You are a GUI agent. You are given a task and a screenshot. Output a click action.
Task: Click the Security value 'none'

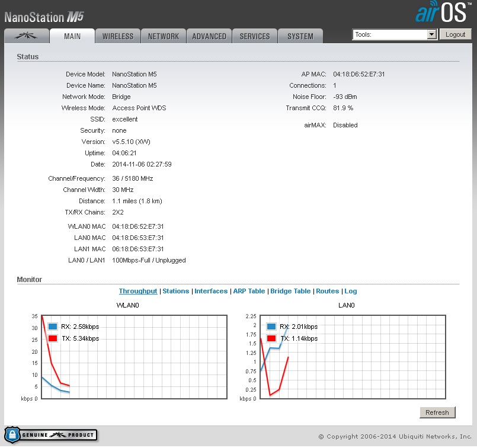(x=119, y=130)
